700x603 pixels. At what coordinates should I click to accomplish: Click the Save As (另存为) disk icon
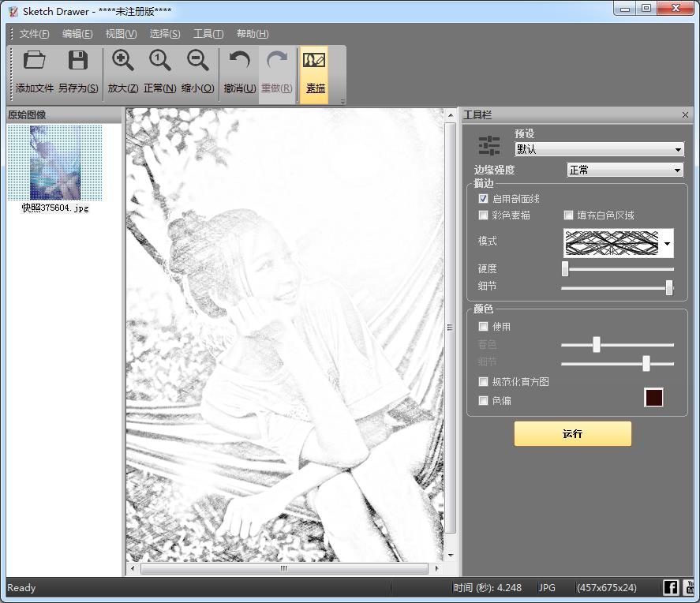tap(77, 61)
